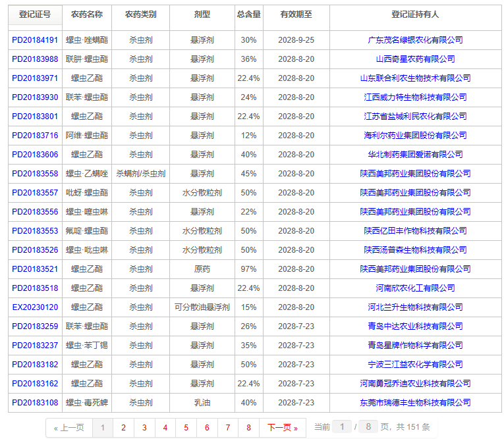Screen dimensions: 504x439
Task: Open registration PD20183556
Action: point(35,212)
